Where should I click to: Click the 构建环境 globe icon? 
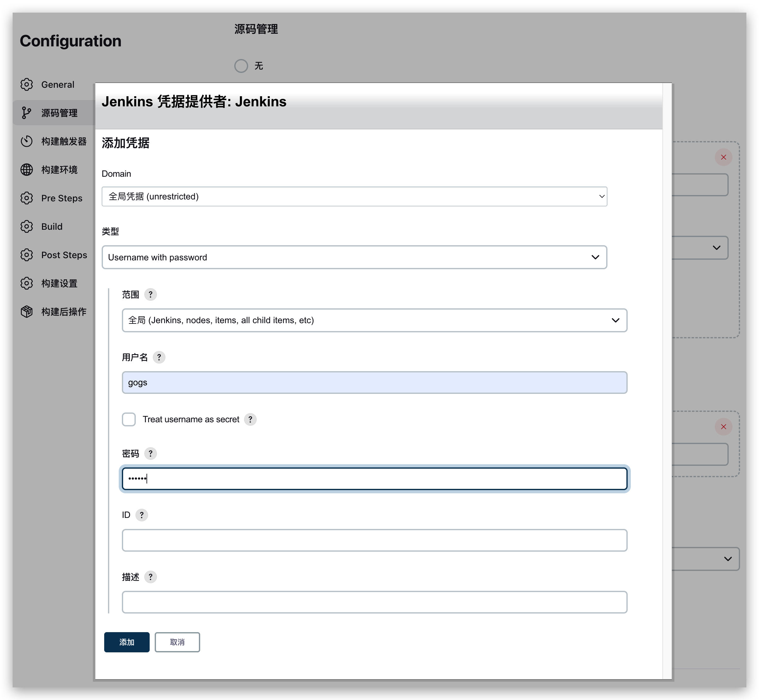pyautogui.click(x=27, y=170)
